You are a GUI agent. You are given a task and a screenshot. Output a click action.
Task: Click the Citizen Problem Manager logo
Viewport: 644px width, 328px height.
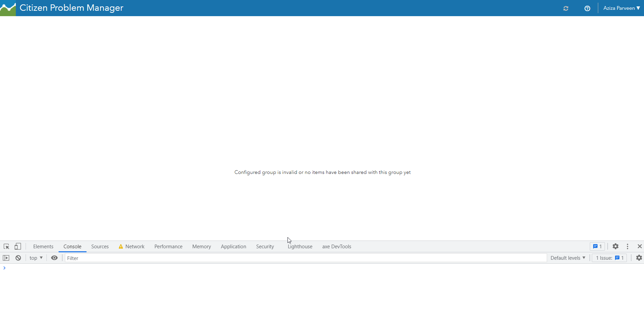8,8
